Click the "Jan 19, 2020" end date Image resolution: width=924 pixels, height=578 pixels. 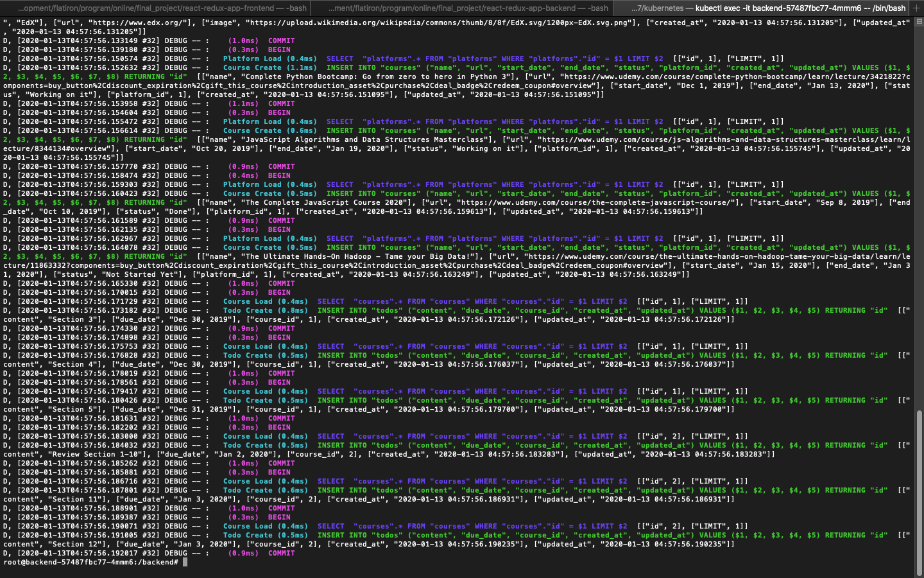pos(358,148)
